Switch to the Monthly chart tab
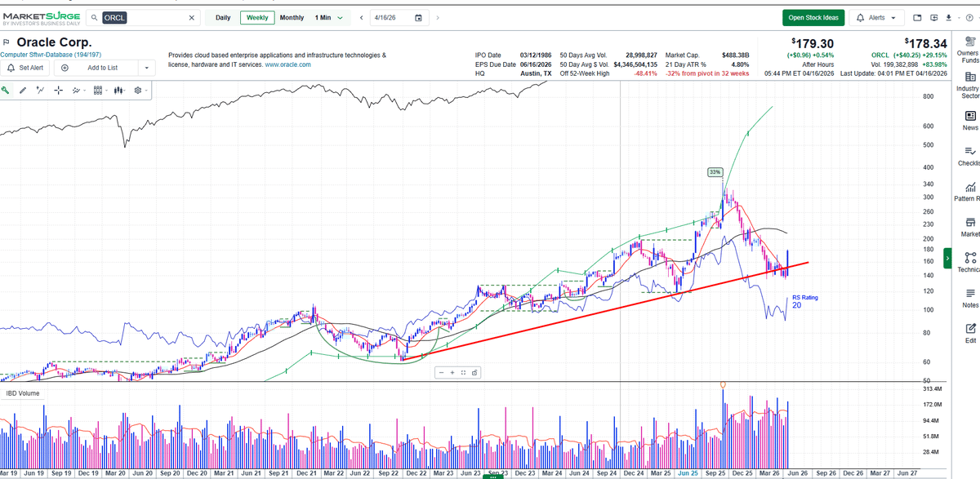The width and height of the screenshot is (980, 479). tap(292, 17)
